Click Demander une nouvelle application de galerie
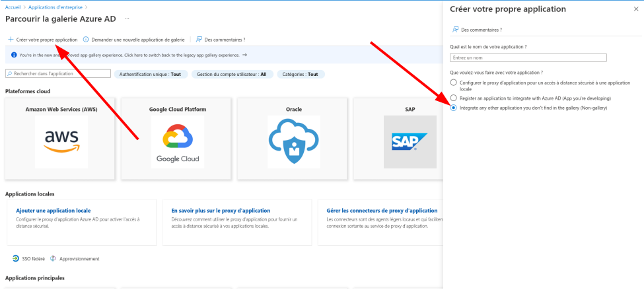The image size is (644, 290). [x=138, y=40]
